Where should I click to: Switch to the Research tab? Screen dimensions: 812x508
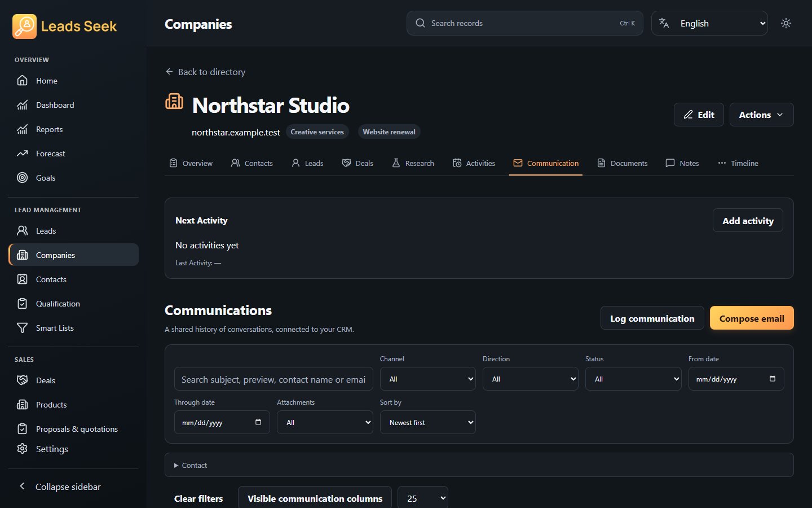(x=413, y=163)
